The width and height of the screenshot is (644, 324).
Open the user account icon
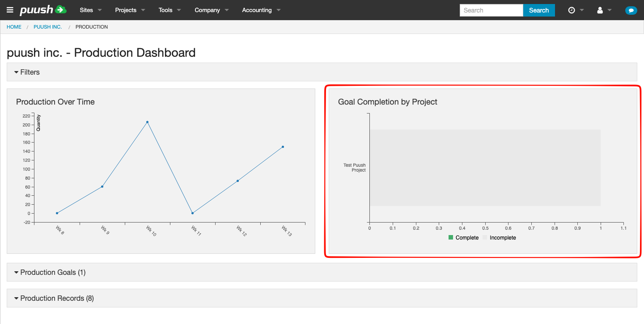pyautogui.click(x=601, y=10)
